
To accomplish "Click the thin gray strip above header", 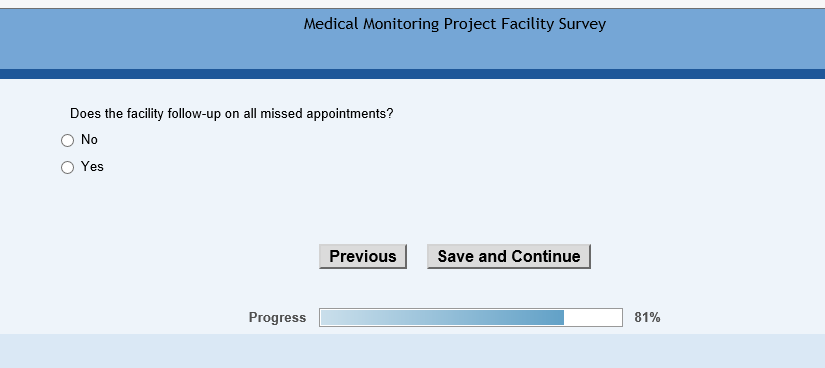I will [412, 4].
